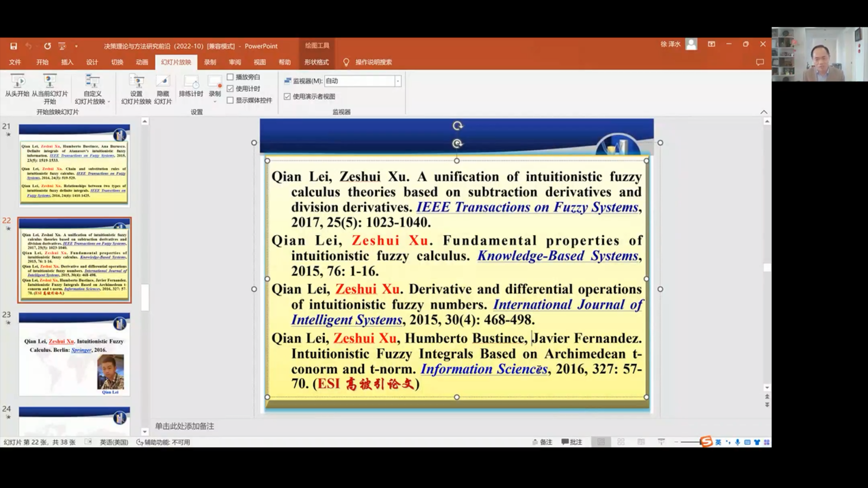Screen dimensions: 868x488
Task: Toggle the Notes (备注) button in the status bar
Action: pyautogui.click(x=542, y=442)
